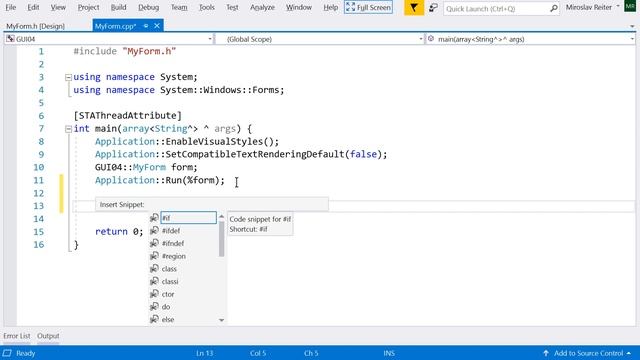Click the snippet icon beside #region

pyautogui.click(x=154, y=256)
